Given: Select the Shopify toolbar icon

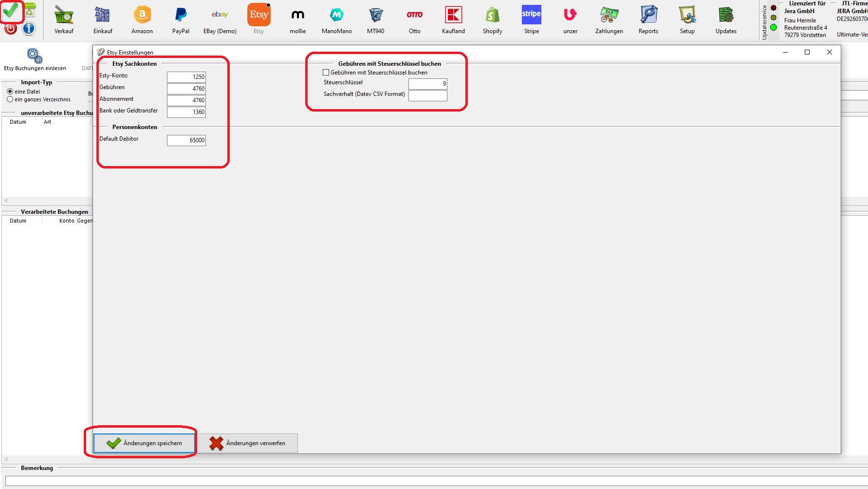Looking at the screenshot, I should [492, 16].
